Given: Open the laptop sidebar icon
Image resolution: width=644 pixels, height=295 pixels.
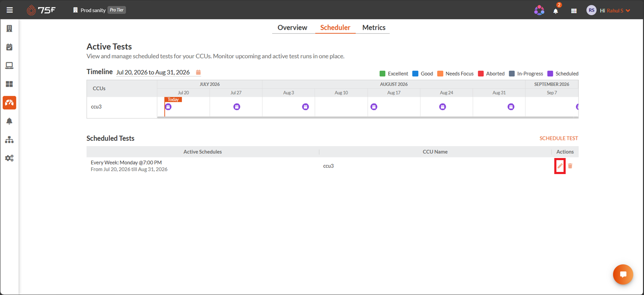Looking at the screenshot, I should [9, 65].
